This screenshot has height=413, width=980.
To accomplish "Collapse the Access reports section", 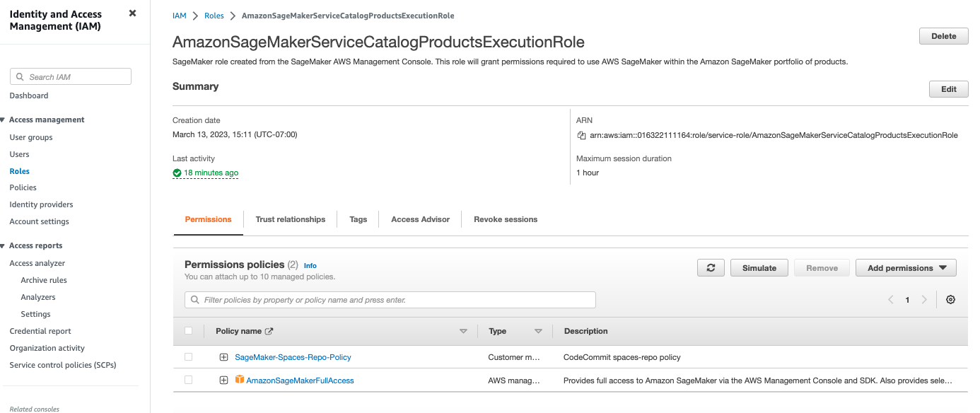I will pyautogui.click(x=3, y=246).
